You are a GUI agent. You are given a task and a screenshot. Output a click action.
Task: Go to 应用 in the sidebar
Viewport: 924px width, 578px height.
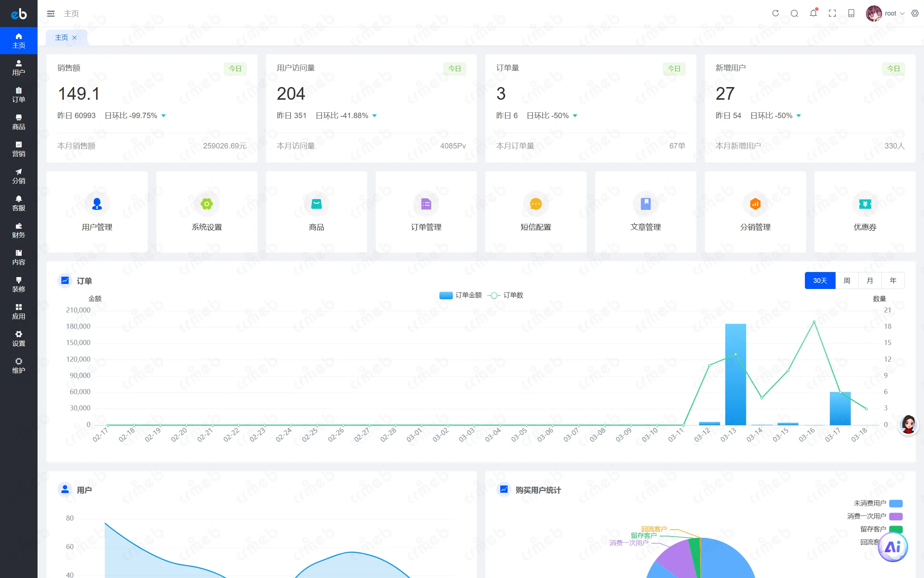[x=19, y=312]
